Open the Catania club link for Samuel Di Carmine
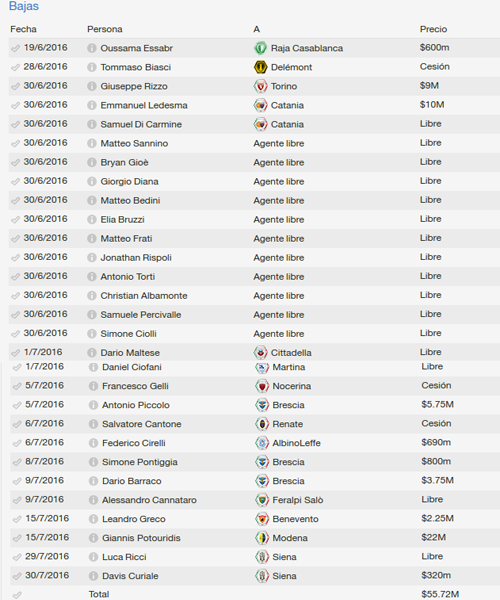Image resolution: width=500 pixels, height=600 pixels. tap(287, 124)
